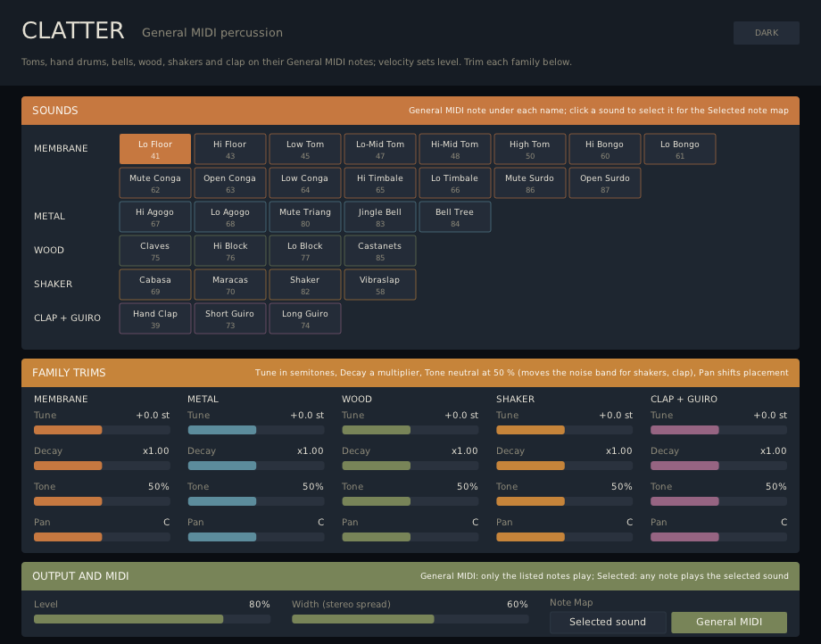Change the Clap + Guiro Tone slider
The height and width of the screenshot is (644, 821).
click(x=719, y=501)
